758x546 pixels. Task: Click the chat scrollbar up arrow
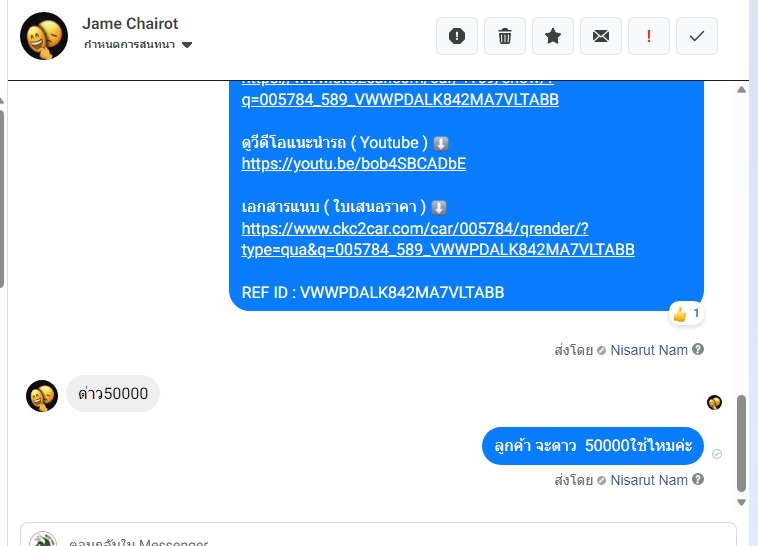tap(741, 89)
